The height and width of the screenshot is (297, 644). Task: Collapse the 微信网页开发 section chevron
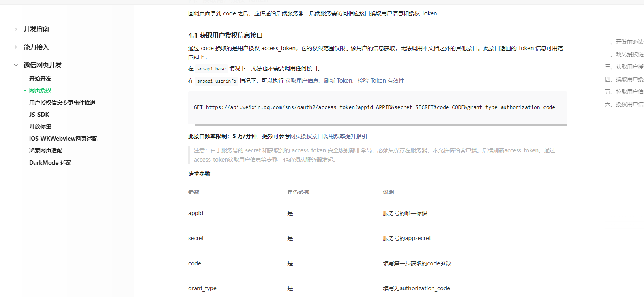point(16,65)
